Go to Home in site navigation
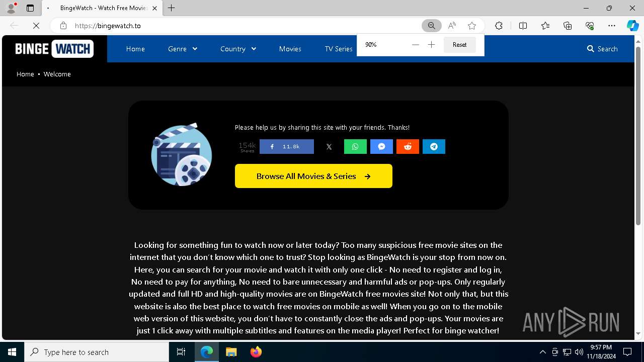 135,49
